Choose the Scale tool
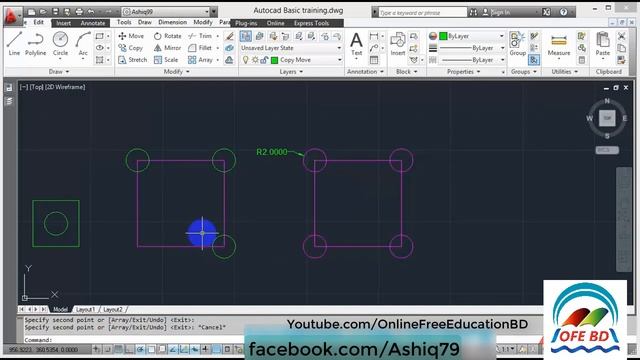The height and width of the screenshot is (360, 640). 166,60
